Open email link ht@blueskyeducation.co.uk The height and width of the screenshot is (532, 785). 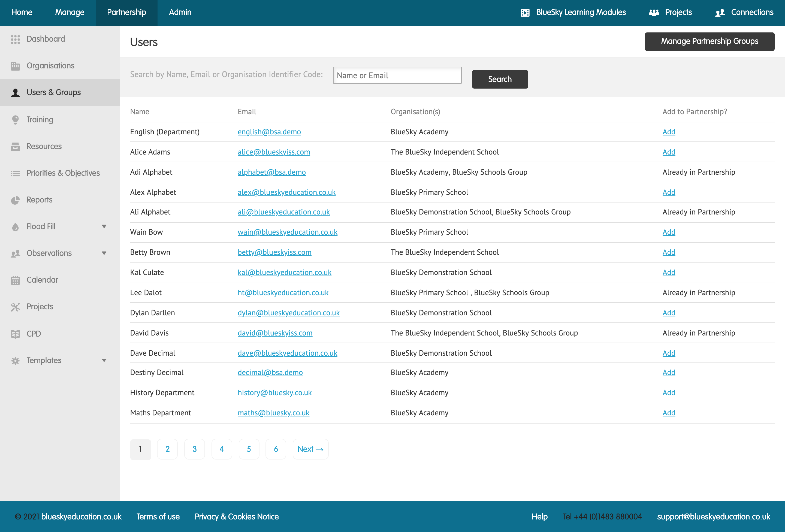283,293
